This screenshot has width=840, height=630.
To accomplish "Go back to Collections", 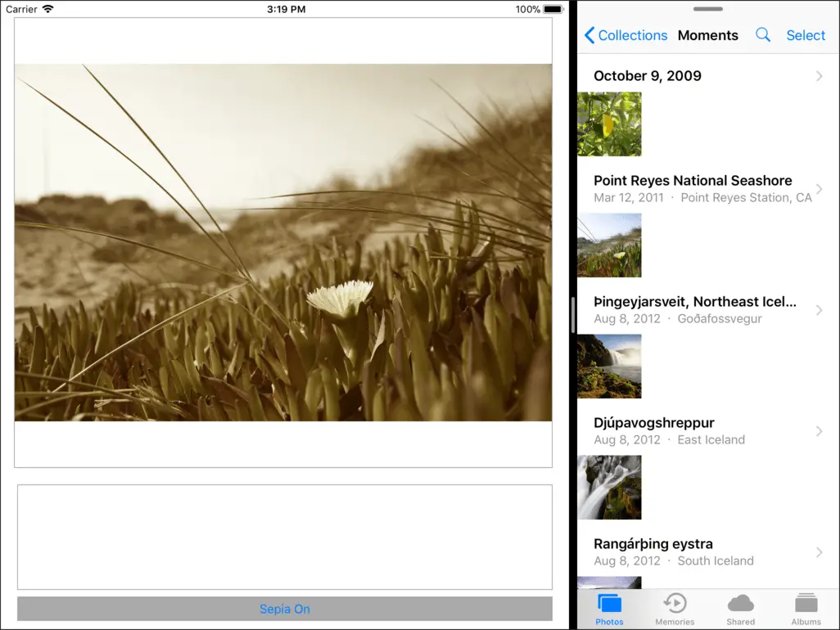I will tap(625, 35).
